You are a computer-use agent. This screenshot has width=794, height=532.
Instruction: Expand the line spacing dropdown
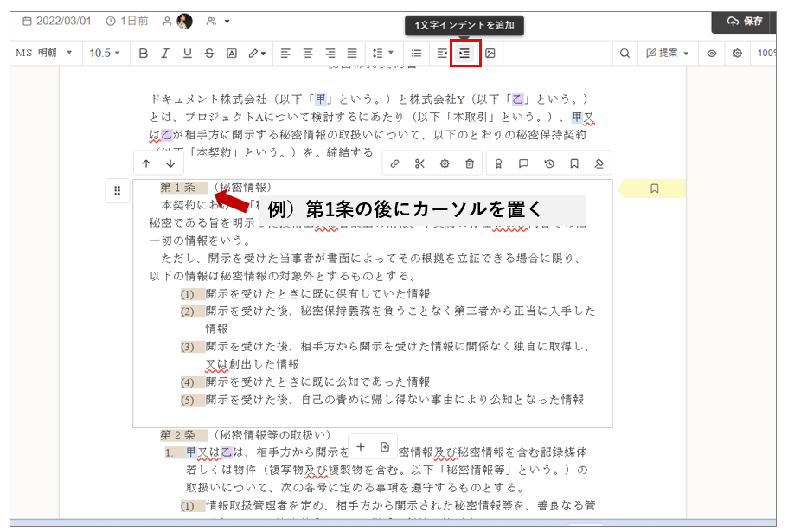(x=381, y=54)
